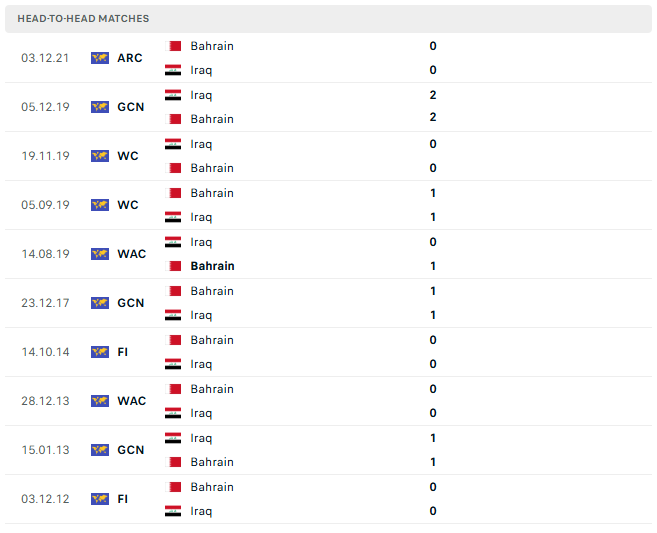657x533 pixels.
Task: Click the Iraq flag in 28.12.13 match
Action: [x=173, y=413]
